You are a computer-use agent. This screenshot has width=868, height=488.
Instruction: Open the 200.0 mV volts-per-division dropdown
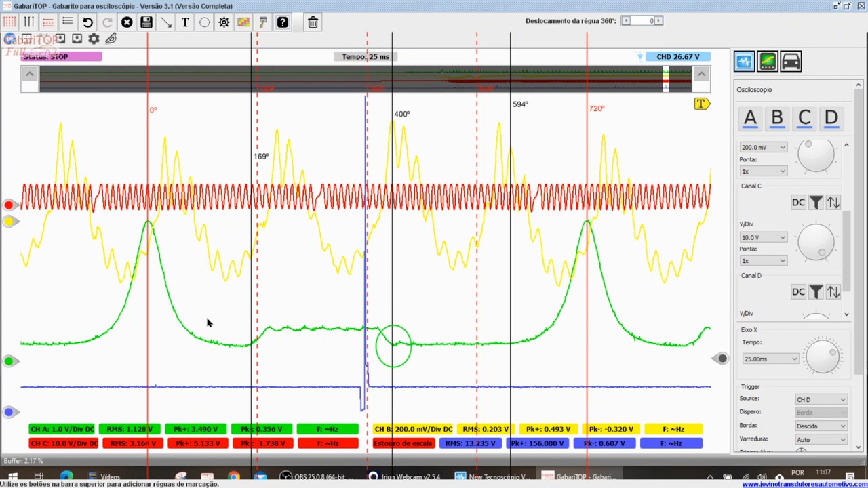(x=763, y=147)
